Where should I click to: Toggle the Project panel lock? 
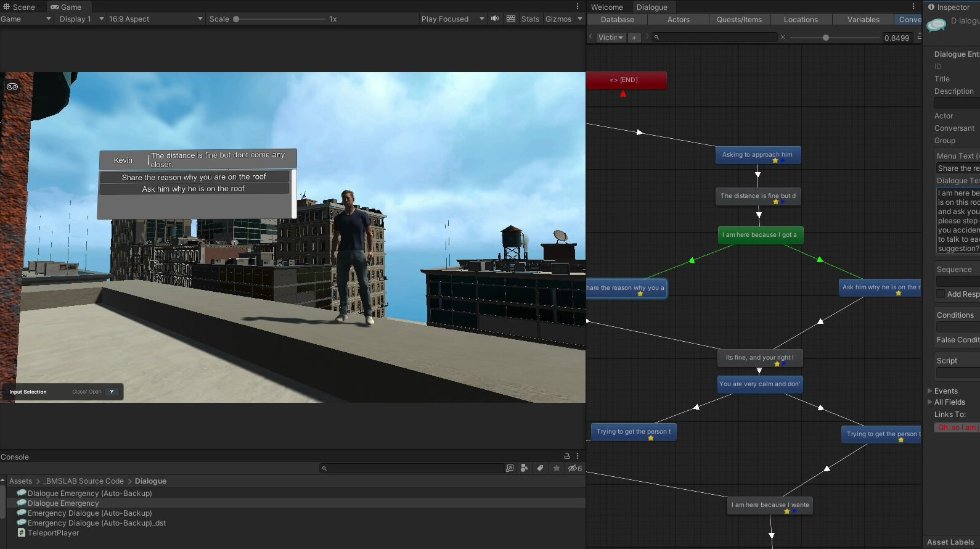point(567,456)
